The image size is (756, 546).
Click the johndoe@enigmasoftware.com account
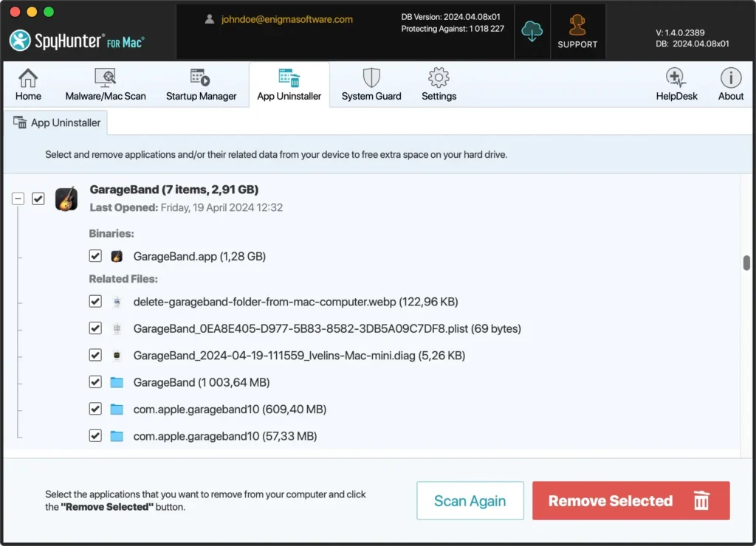tap(286, 20)
